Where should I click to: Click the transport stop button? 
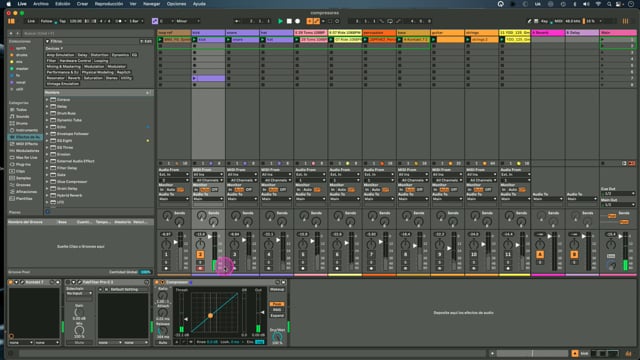point(289,21)
